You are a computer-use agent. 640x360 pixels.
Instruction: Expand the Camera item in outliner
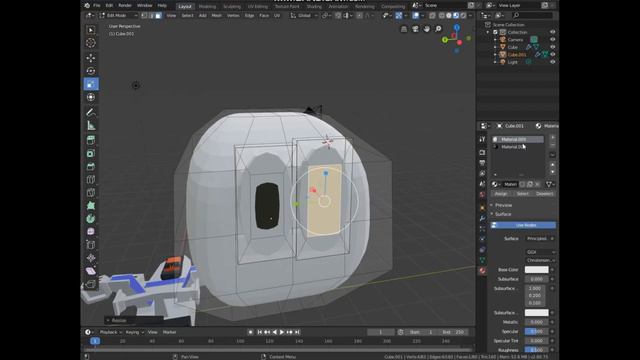495,40
